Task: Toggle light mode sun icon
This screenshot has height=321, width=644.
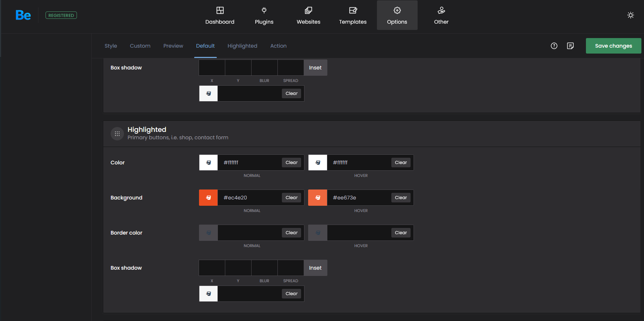Action: point(631,15)
